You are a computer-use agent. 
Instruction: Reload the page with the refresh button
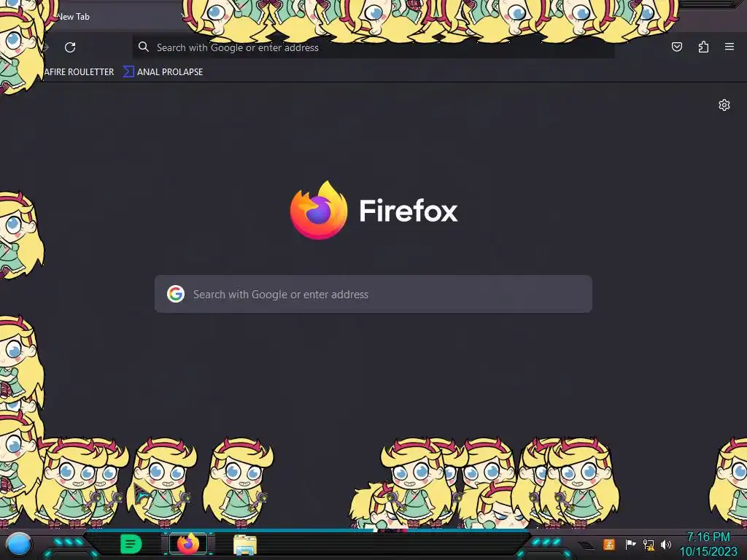pos(70,47)
